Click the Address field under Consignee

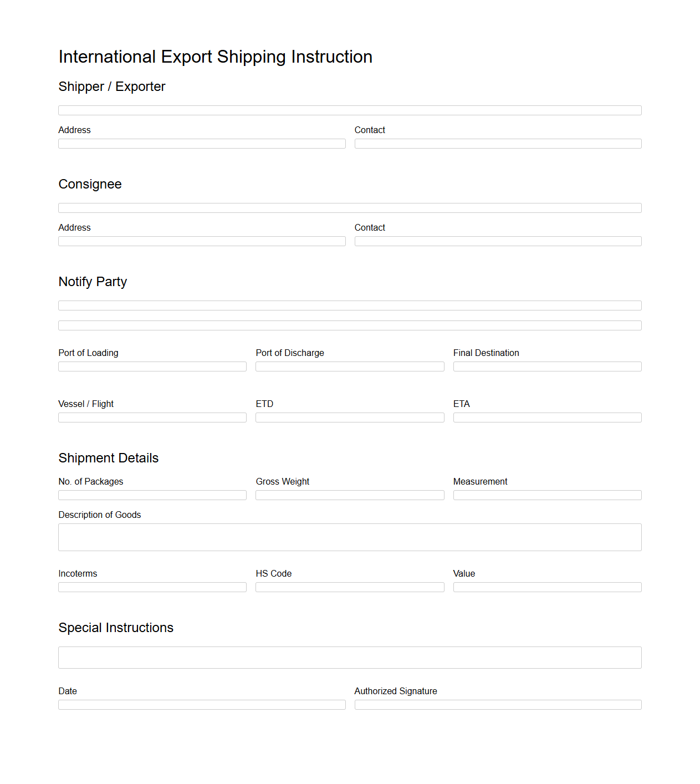(202, 241)
